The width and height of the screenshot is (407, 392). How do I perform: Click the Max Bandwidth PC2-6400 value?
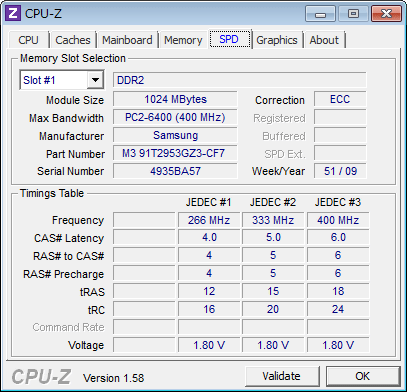175,117
